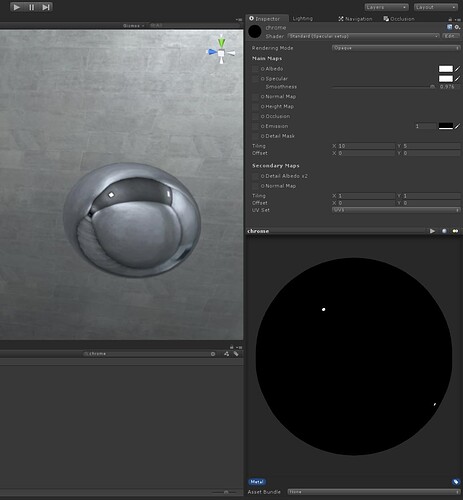Switch to the Occlusion tab
The height and width of the screenshot is (500, 463).
tap(399, 19)
